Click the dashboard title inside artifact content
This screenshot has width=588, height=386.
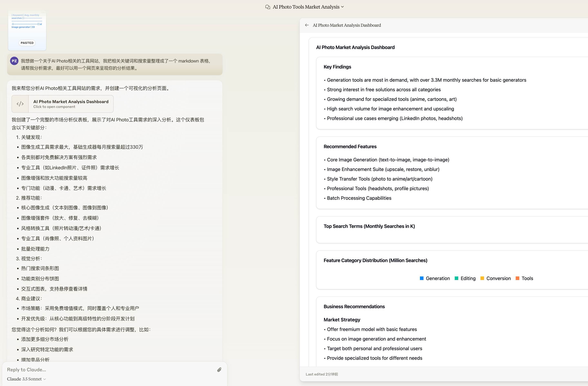pos(355,47)
